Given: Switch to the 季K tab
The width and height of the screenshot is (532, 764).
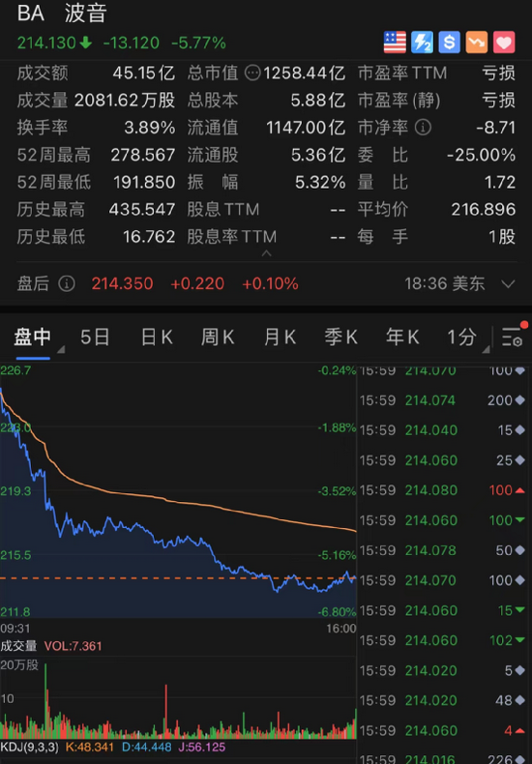Looking at the screenshot, I should click(x=341, y=338).
